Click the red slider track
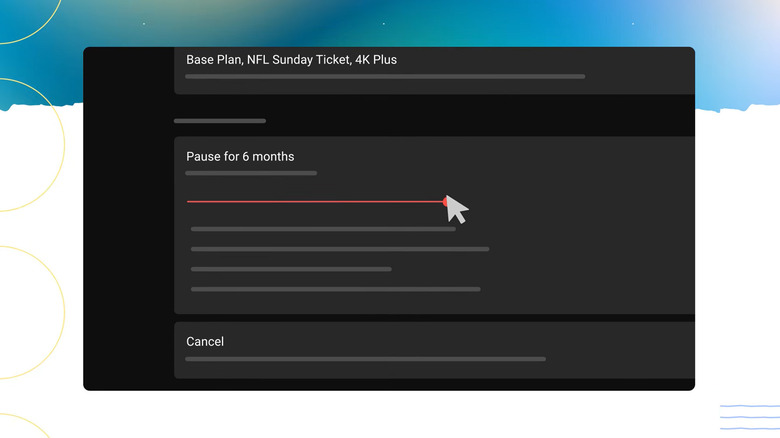Screen dimensions: 780x438 click(x=315, y=202)
